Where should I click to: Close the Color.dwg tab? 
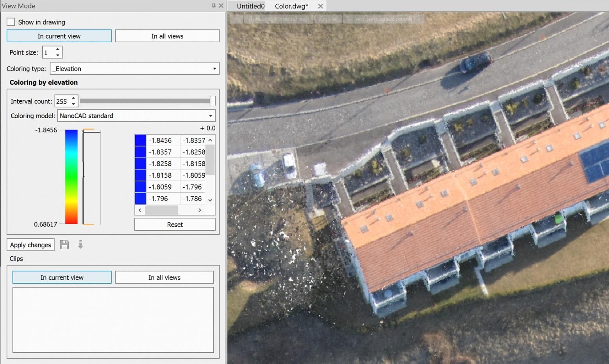click(x=320, y=6)
